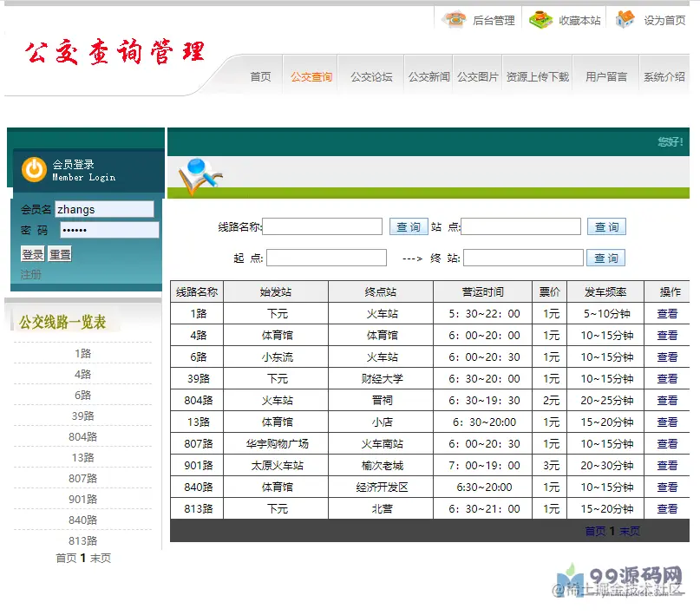Screen dimensions: 700x615
Task: Click 查看 in the 6路 table row
Action: coord(667,357)
